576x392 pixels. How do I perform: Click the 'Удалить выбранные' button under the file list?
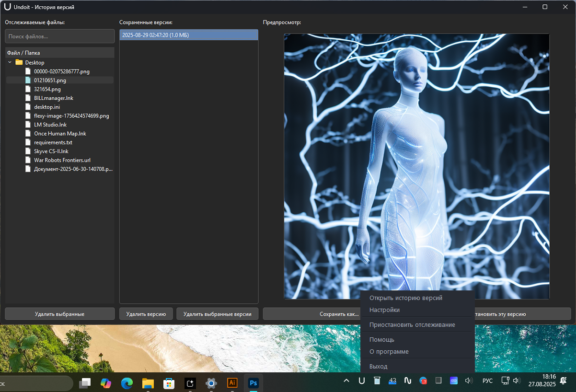coord(60,314)
